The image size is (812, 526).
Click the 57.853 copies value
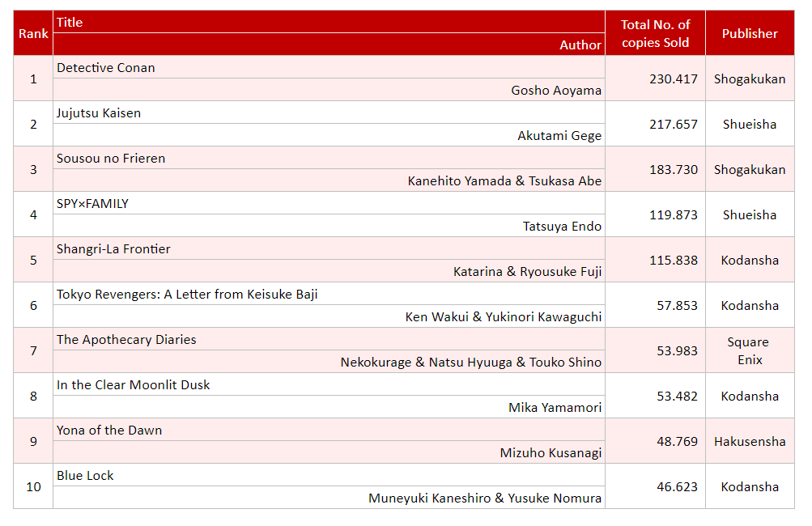click(x=677, y=305)
